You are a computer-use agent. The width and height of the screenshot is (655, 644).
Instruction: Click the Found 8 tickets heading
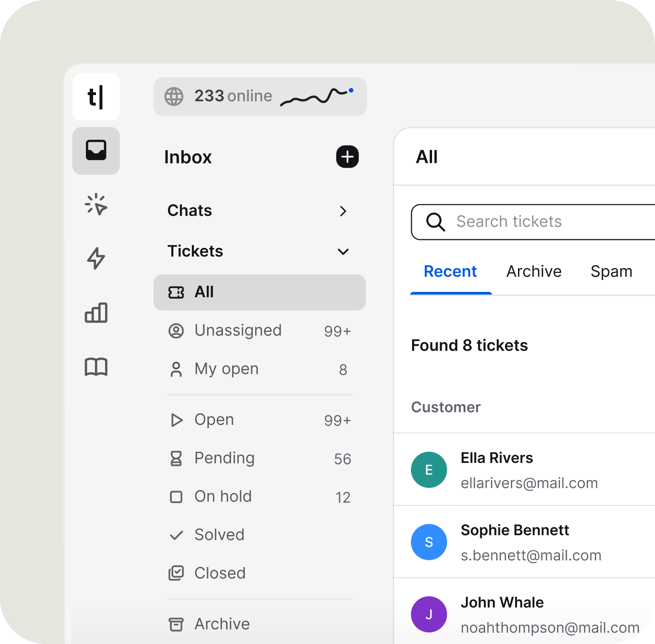[469, 345]
